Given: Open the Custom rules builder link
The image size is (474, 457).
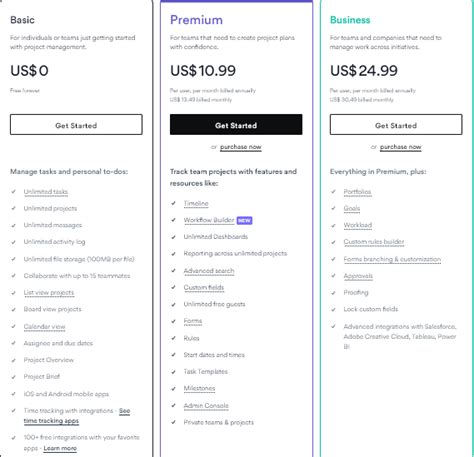Looking at the screenshot, I should (374, 242).
